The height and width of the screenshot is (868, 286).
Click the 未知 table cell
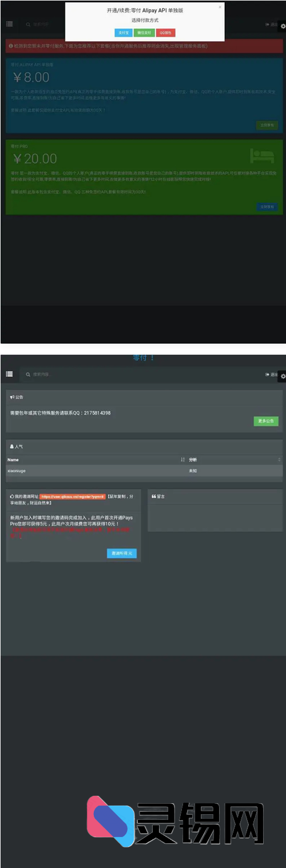(x=193, y=470)
